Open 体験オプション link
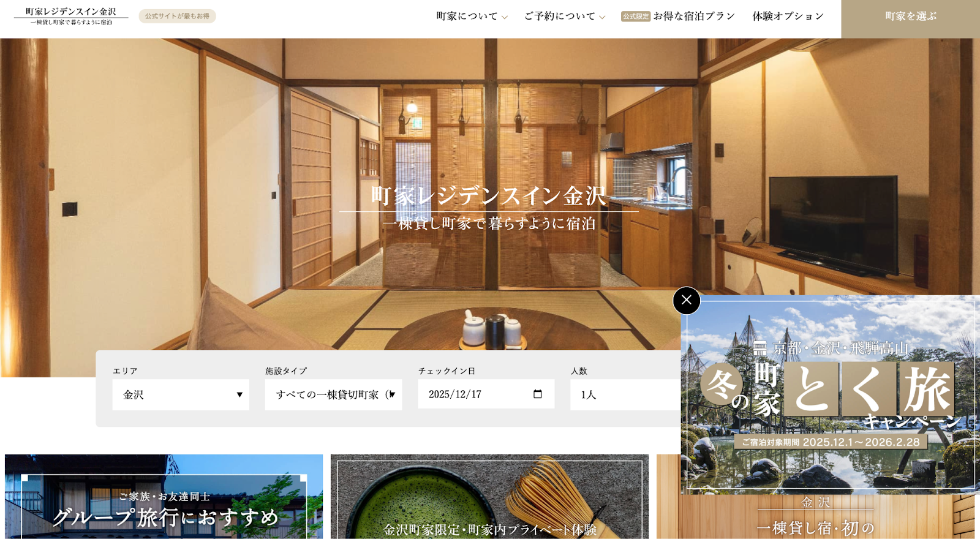 [x=788, y=17]
